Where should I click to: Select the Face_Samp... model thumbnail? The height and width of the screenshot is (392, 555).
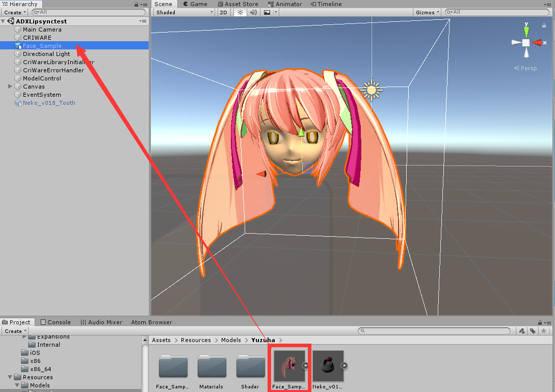coord(289,366)
